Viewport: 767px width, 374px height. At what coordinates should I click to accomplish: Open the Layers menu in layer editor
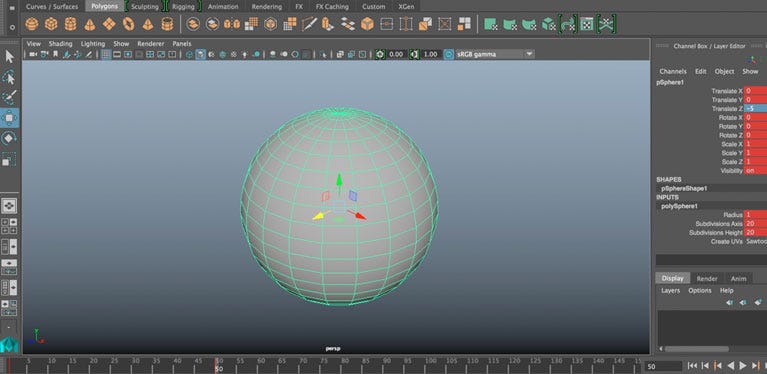(671, 290)
